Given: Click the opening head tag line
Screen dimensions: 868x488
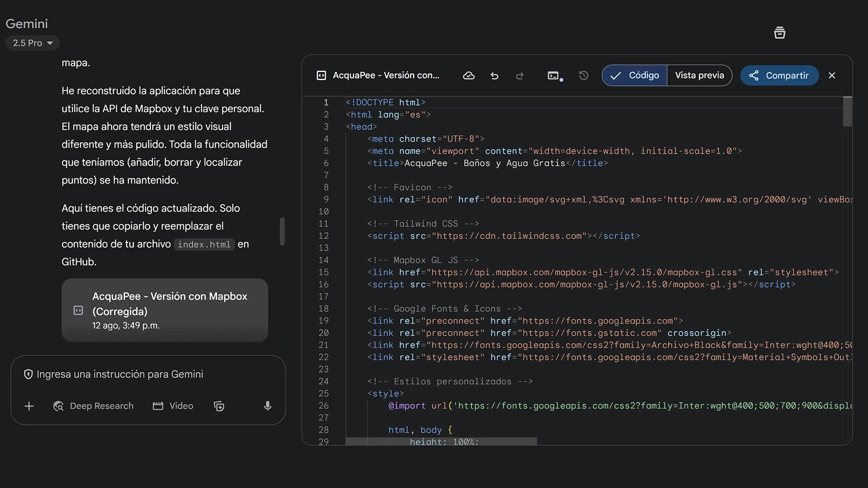Looking at the screenshot, I should pos(361,127).
